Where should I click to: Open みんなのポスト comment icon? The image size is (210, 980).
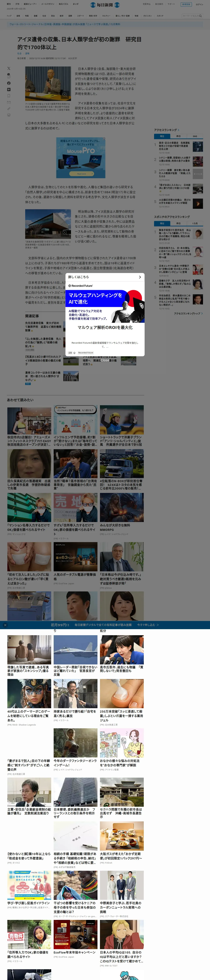tap(9, 75)
